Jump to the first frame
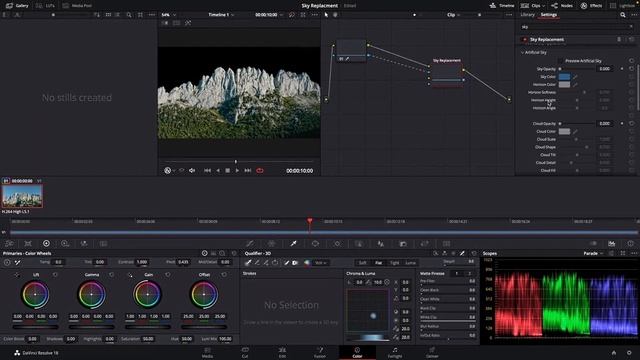This screenshot has width=640, height=360. (x=207, y=171)
